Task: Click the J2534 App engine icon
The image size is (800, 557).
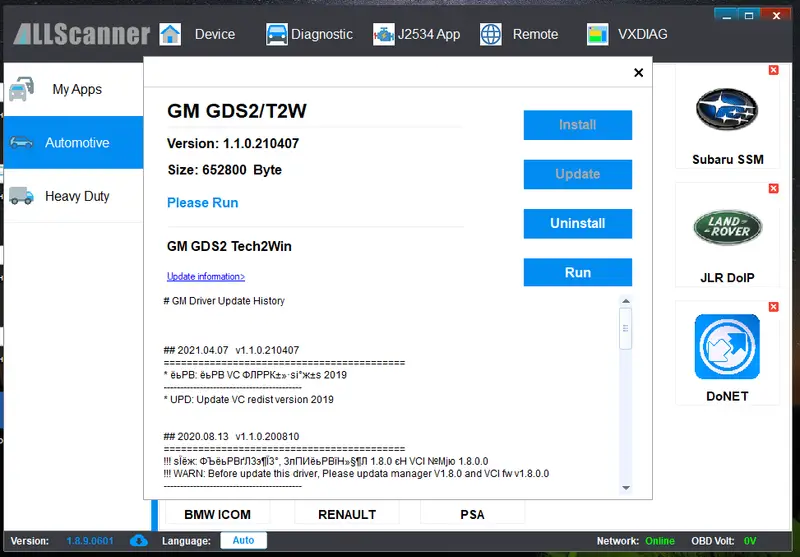Action: [383, 34]
